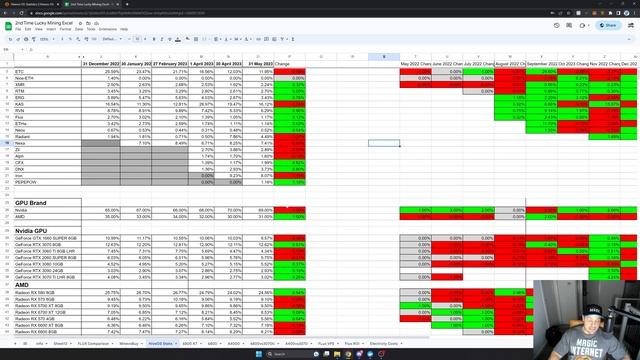The width and height of the screenshot is (640, 360).
Task: Open the zoom level dropdown
Action: coord(46,39)
